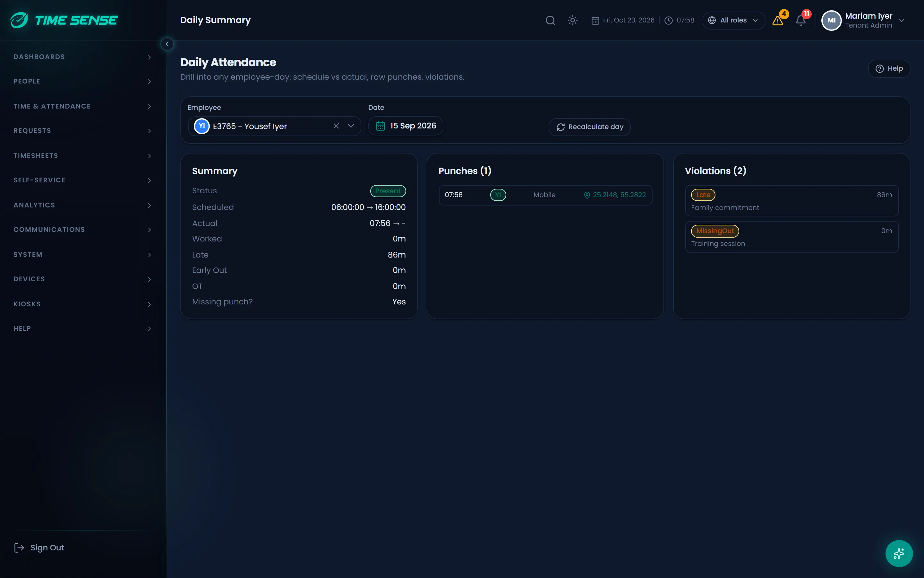Click the YI badge in punch row

click(498, 195)
